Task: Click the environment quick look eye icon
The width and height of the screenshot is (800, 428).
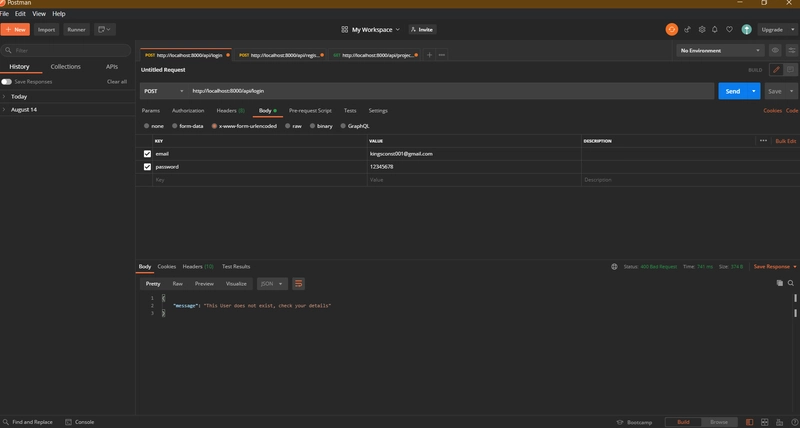Action: click(x=775, y=51)
